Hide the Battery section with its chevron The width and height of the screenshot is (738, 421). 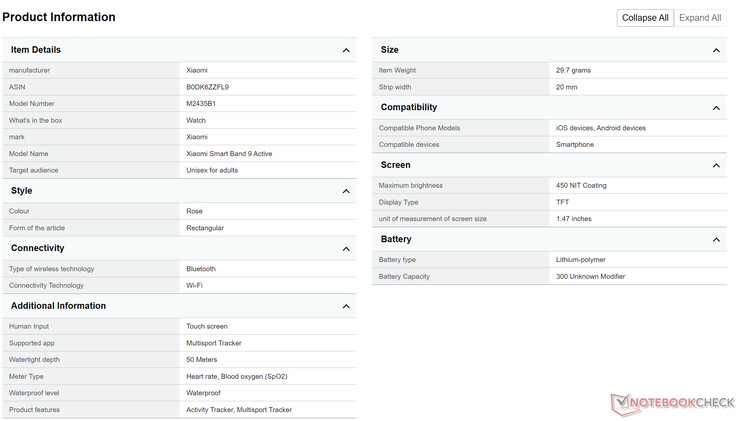click(x=716, y=240)
